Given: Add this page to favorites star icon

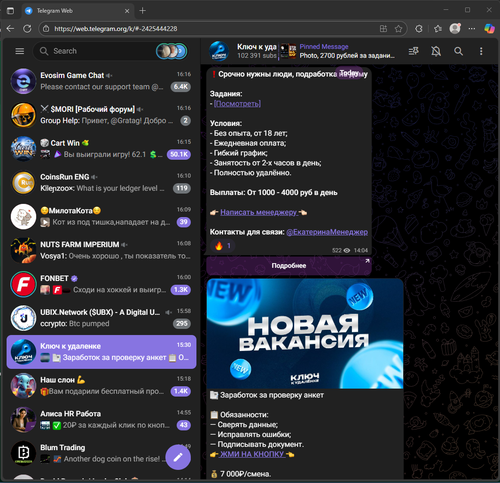Looking at the screenshot, I should 398,29.
